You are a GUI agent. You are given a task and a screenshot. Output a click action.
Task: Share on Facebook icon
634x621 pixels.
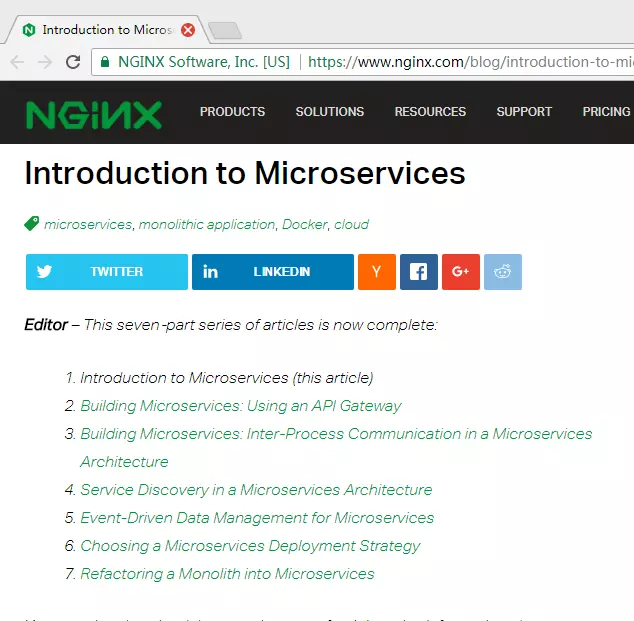pyautogui.click(x=419, y=272)
